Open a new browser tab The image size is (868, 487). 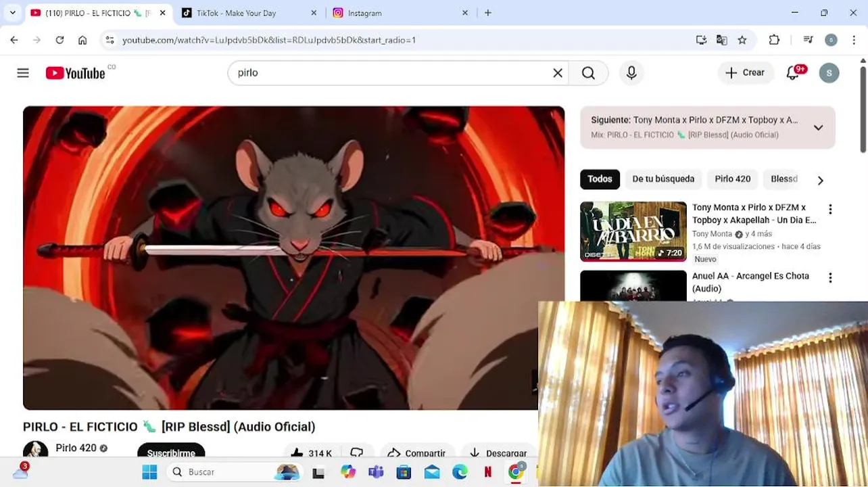click(x=488, y=13)
